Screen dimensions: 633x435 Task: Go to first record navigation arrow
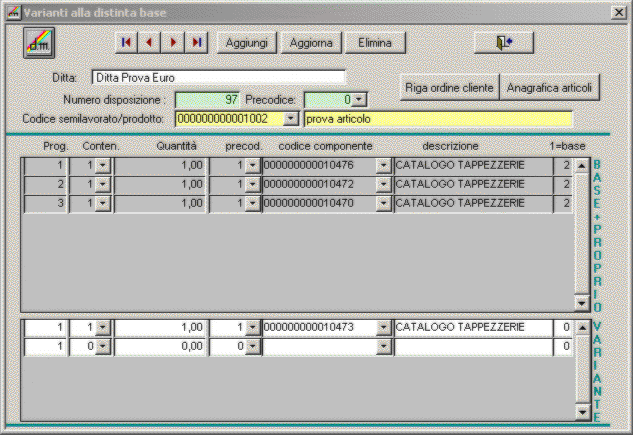coord(126,42)
